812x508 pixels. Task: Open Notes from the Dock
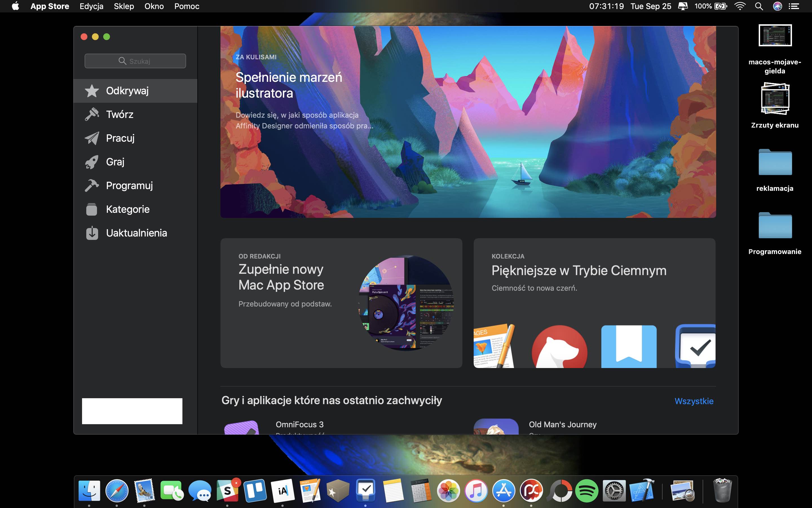point(393,491)
